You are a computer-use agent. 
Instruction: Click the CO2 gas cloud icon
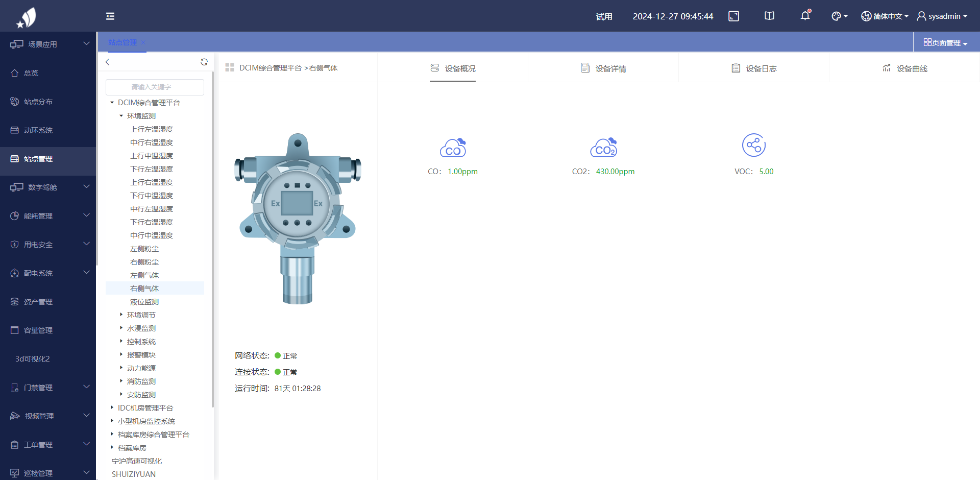[603, 148]
